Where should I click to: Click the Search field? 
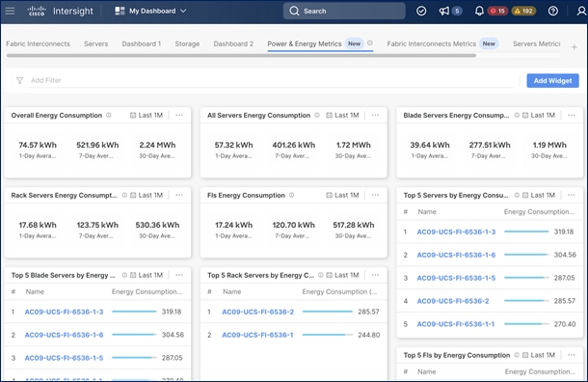344,11
